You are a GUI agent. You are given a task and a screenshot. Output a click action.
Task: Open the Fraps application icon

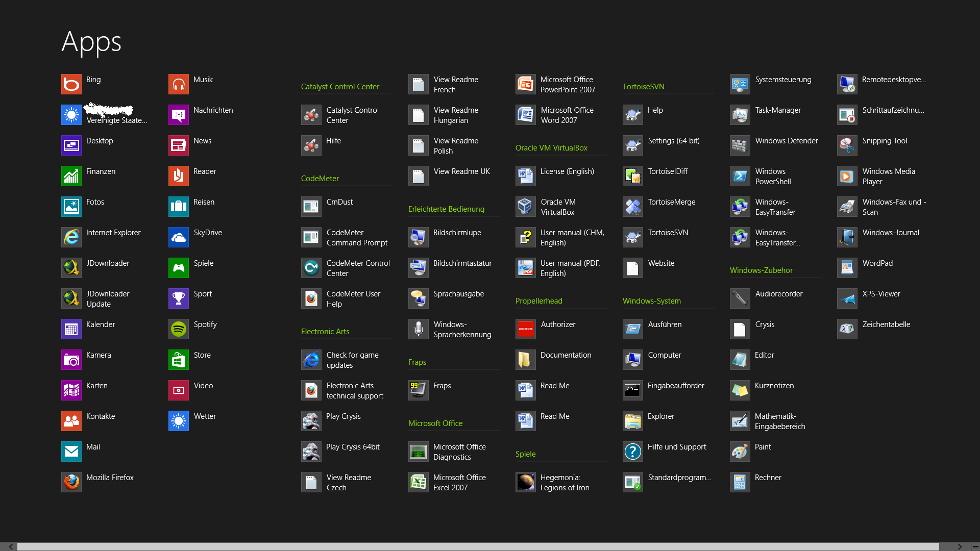[419, 390]
